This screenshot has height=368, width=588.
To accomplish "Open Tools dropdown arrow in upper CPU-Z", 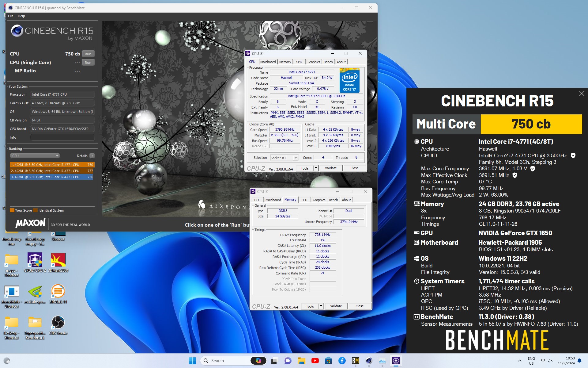I will pyautogui.click(x=316, y=168).
